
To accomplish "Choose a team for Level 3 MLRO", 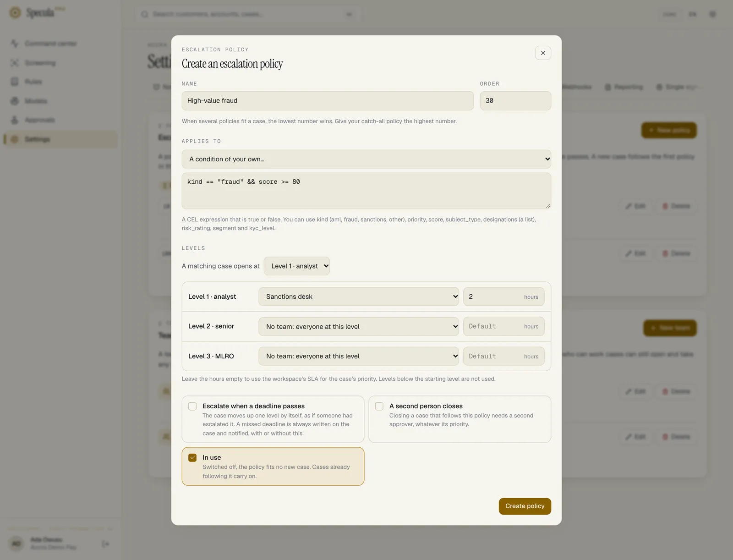I will (x=359, y=356).
